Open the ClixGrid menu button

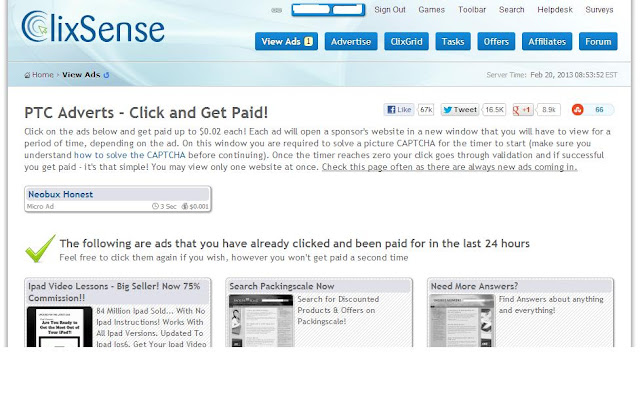(x=407, y=42)
